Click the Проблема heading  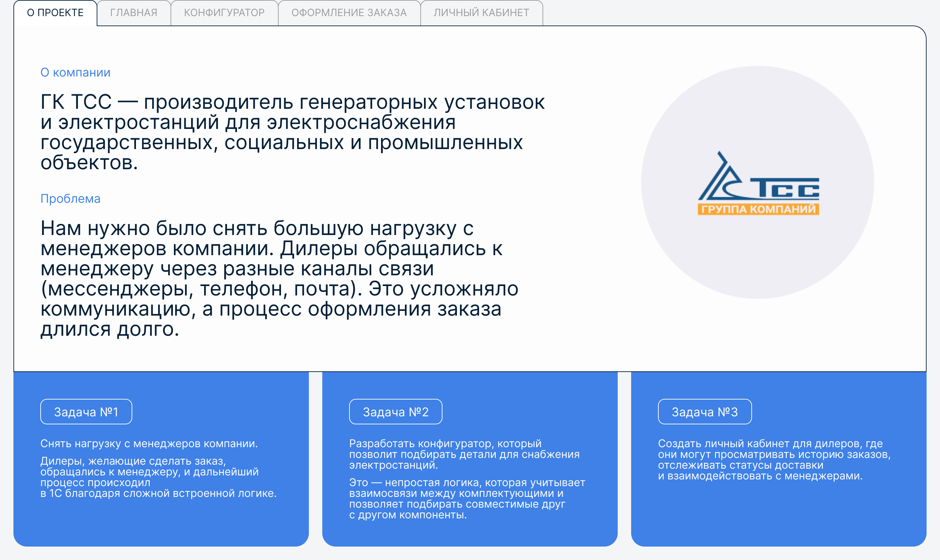pyautogui.click(x=70, y=198)
